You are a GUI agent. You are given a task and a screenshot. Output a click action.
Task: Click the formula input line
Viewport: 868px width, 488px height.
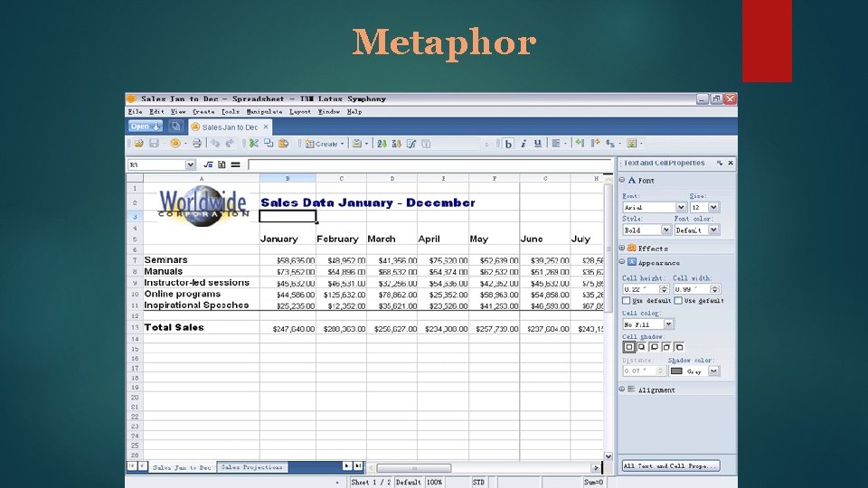tap(430, 164)
